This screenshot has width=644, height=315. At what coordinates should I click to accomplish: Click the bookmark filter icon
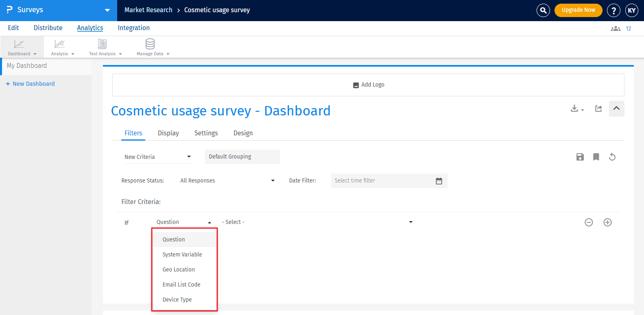click(596, 157)
